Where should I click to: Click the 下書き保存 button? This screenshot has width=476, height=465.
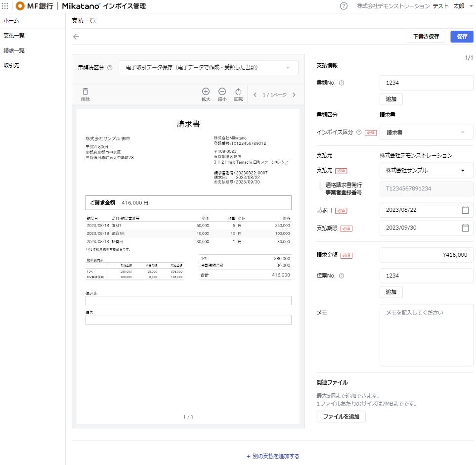tap(426, 37)
